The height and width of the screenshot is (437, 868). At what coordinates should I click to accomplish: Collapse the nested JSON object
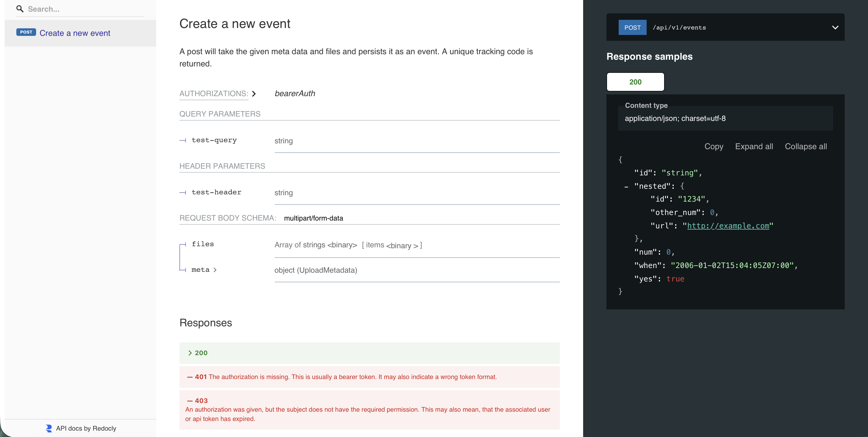[x=626, y=186]
